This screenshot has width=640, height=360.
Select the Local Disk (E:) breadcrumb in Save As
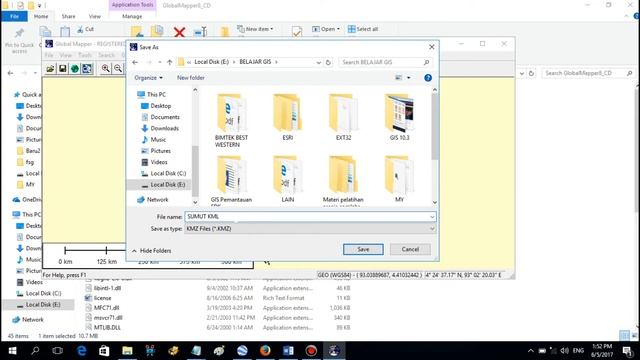211,62
